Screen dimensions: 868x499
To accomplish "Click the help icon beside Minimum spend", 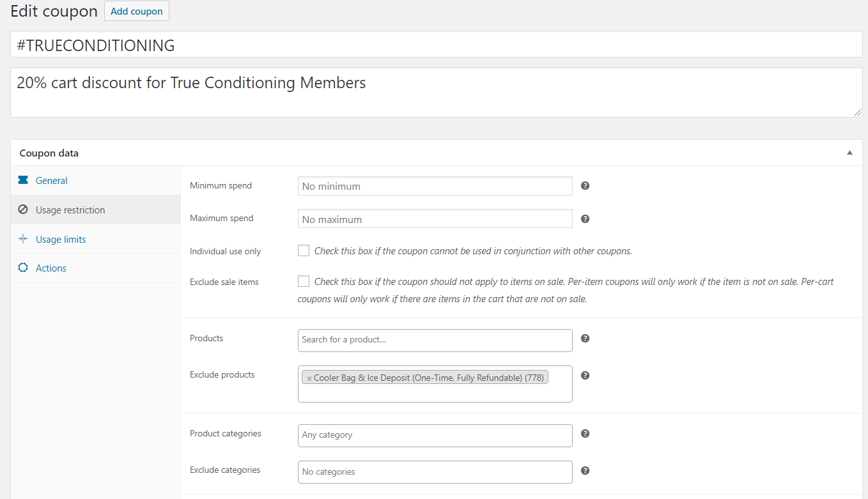I will (x=585, y=186).
